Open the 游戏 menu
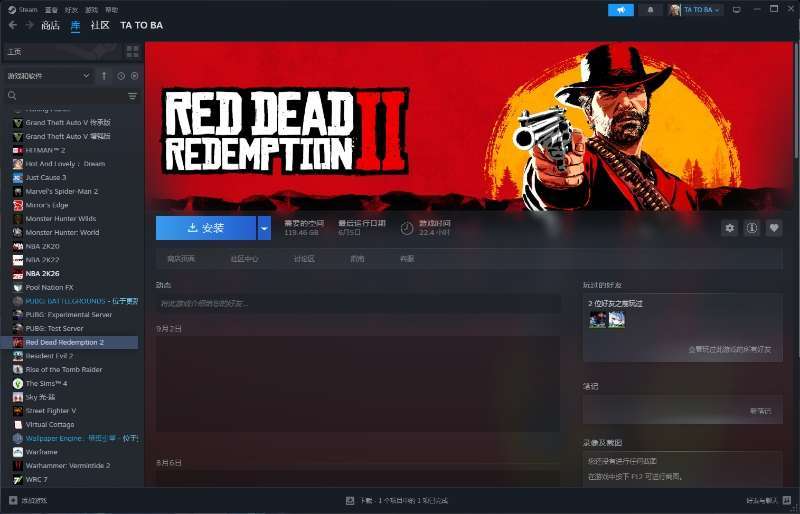The height and width of the screenshot is (514, 800). [x=91, y=10]
